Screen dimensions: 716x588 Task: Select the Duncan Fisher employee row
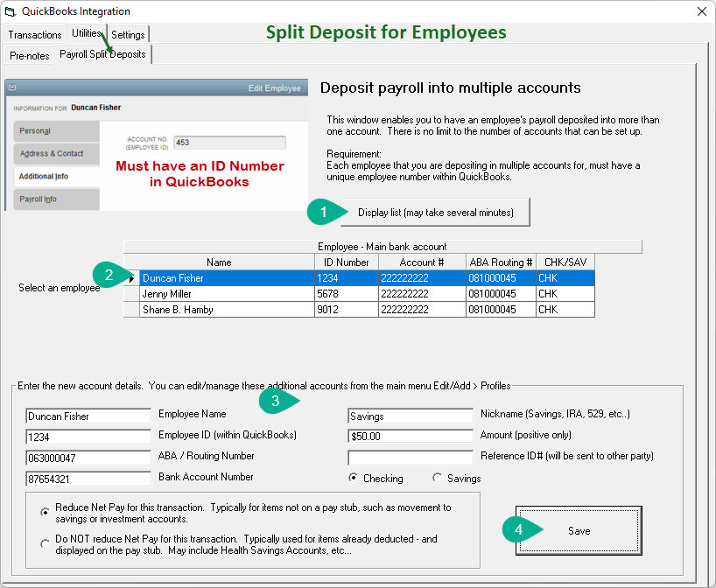pos(359,277)
